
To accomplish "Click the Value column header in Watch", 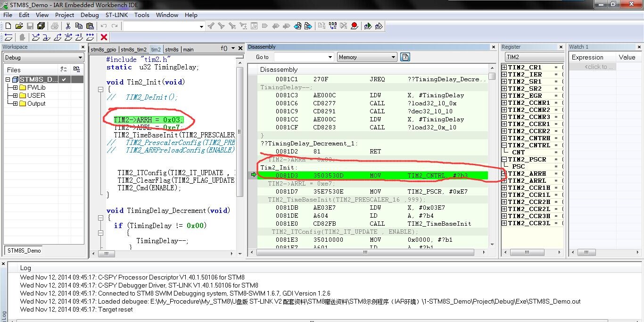I will pyautogui.click(x=627, y=57).
